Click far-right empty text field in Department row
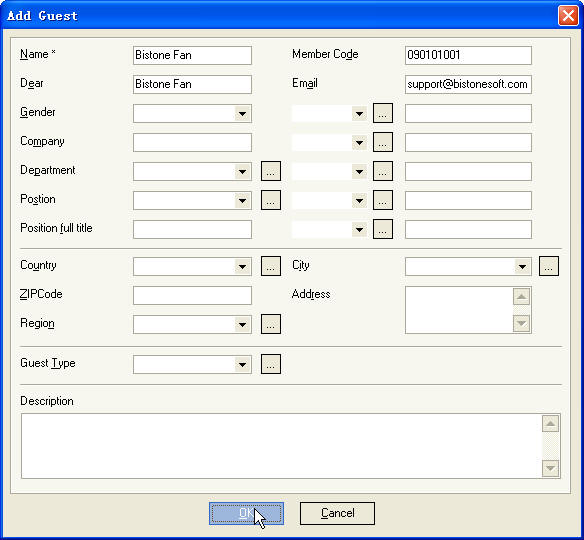Image resolution: width=584 pixels, height=540 pixels. 468,172
